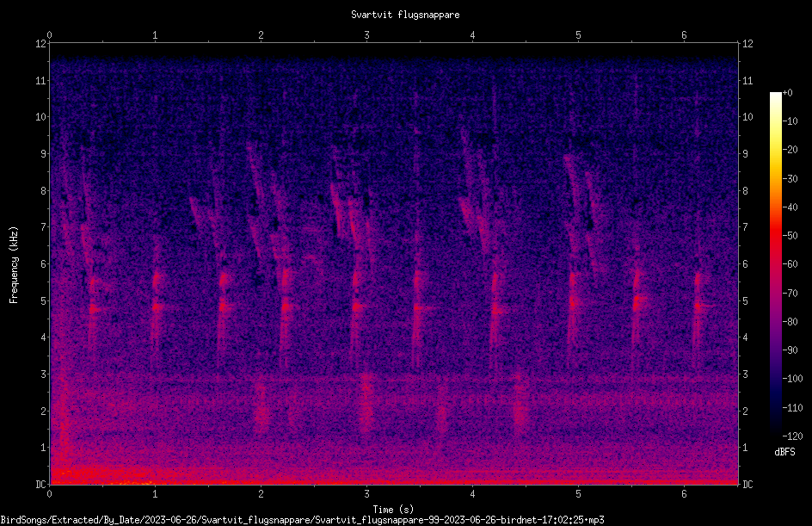Image resolution: width=812 pixels, height=526 pixels.
Task: Click the "12" tick on the left frequency axis
Action: pyautogui.click(x=41, y=44)
